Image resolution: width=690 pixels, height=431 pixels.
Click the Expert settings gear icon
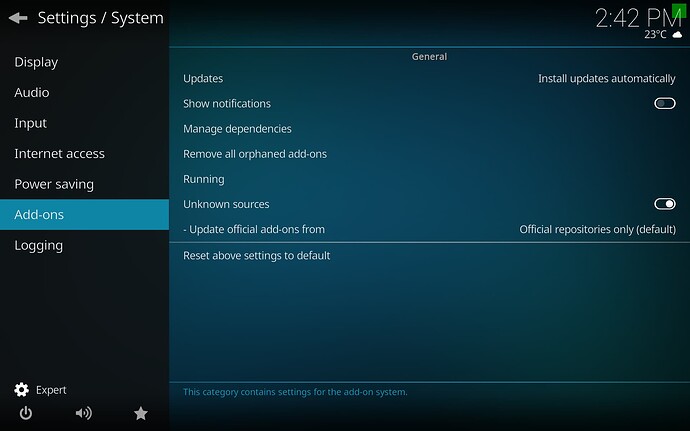click(21, 390)
